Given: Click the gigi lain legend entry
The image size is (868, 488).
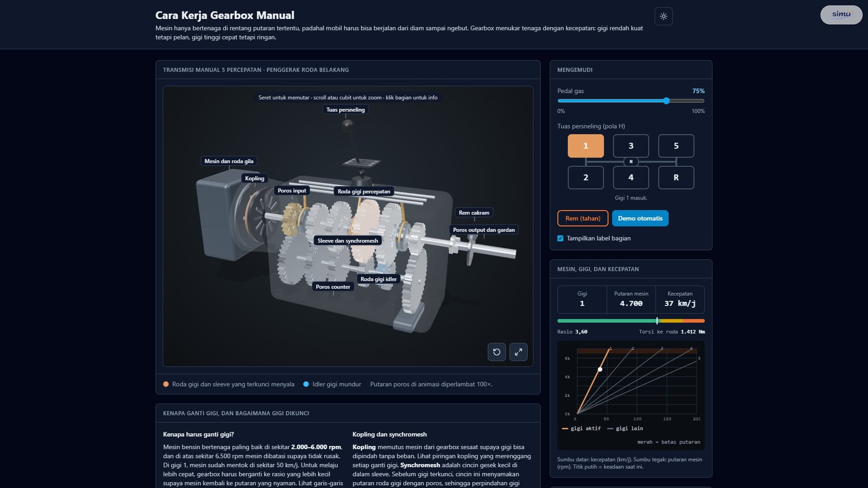Looking at the screenshot, I should pyautogui.click(x=625, y=428).
